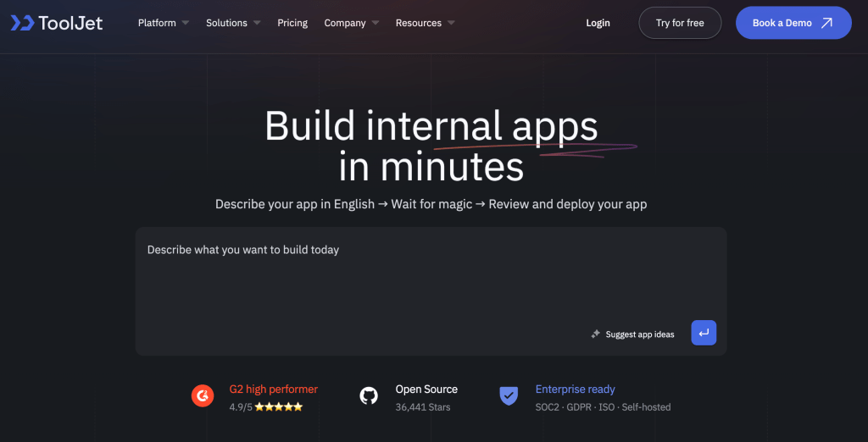The image size is (868, 442).
Task: Click the sparkle icon beside Suggest app ideas
Action: tap(596, 334)
